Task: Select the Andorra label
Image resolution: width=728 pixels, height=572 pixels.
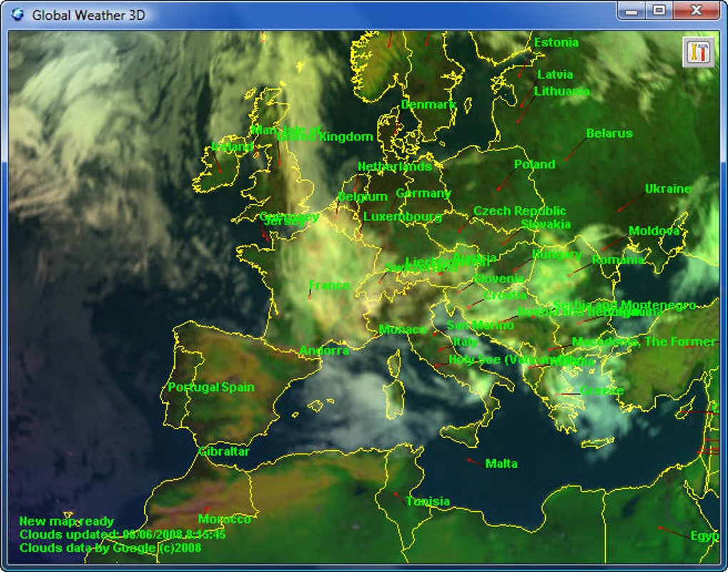Action: click(x=324, y=351)
